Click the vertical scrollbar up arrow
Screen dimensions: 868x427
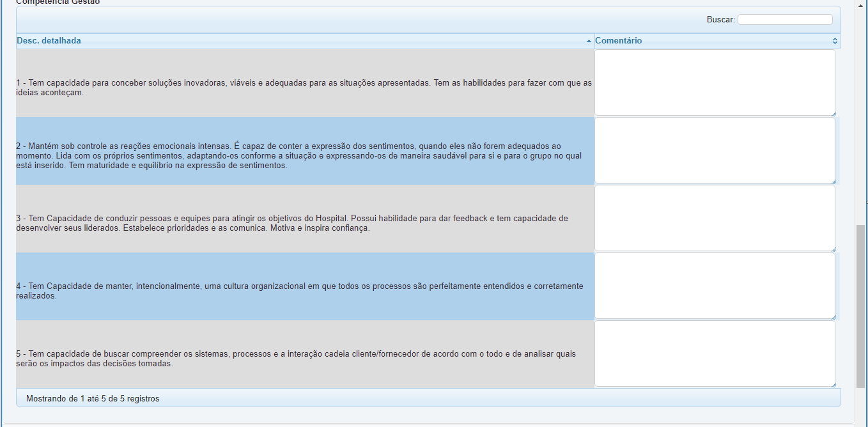861,5
